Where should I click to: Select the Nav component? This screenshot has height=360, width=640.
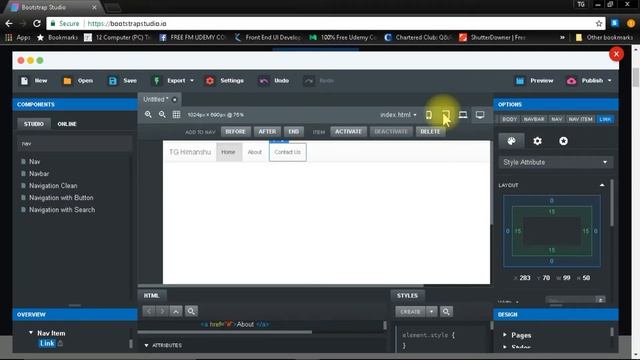click(x=35, y=162)
